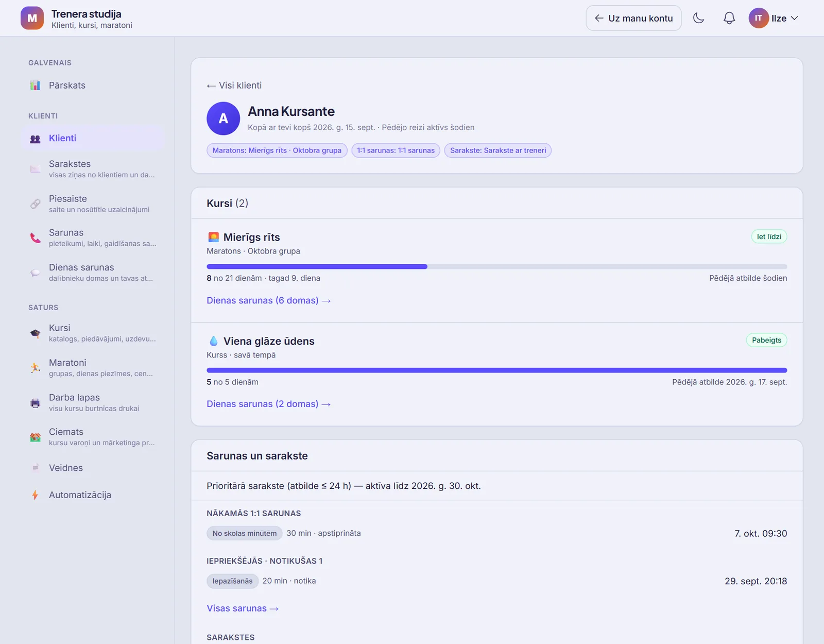The image size is (824, 644).
Task: Open Pārskats chart icon in sidebar
Action: (35, 86)
